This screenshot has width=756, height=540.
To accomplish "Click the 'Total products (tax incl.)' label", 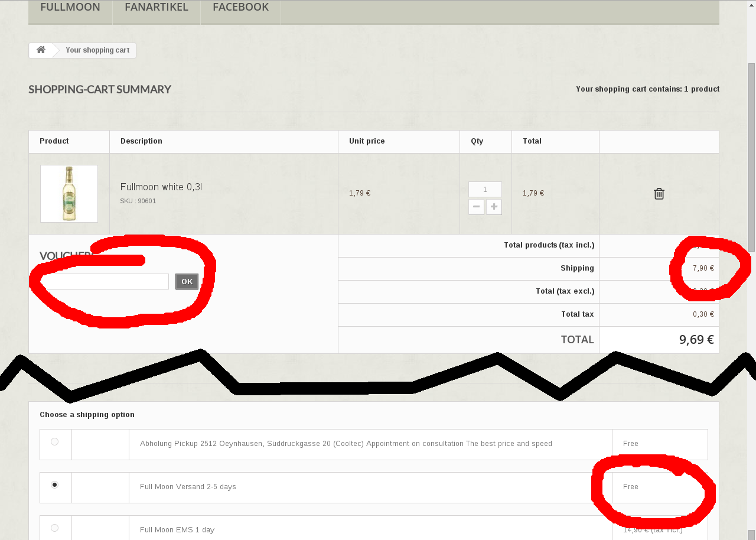I will coord(549,245).
